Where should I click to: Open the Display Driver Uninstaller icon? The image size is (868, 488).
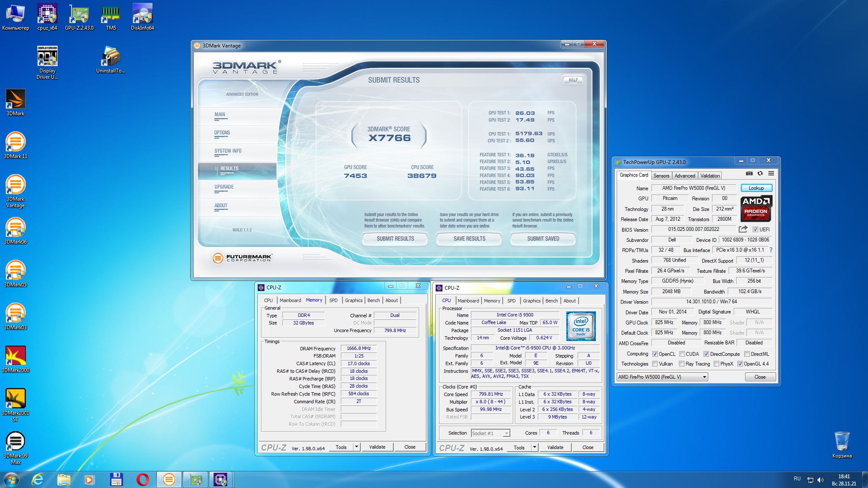[47, 63]
